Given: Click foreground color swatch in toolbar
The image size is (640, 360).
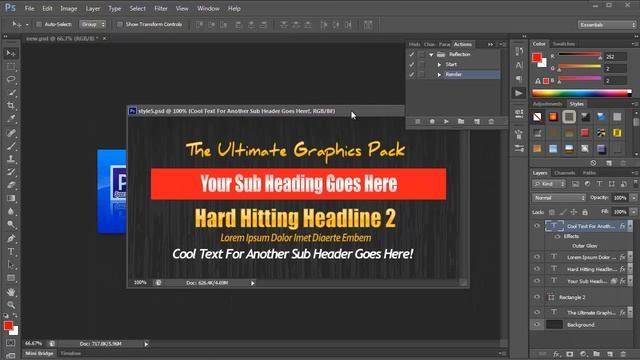Looking at the screenshot, I should (8, 326).
